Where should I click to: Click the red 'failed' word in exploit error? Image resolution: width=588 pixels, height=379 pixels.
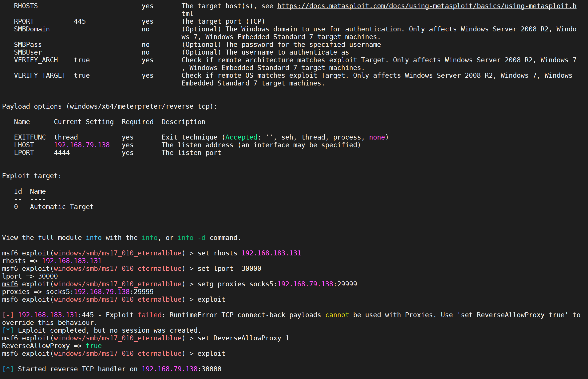[x=150, y=315]
